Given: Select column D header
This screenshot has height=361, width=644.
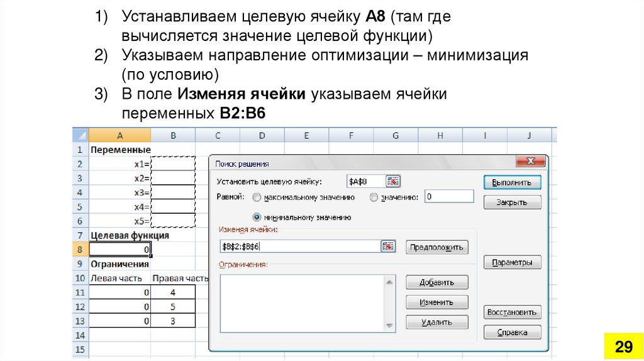Looking at the screenshot, I should [262, 135].
